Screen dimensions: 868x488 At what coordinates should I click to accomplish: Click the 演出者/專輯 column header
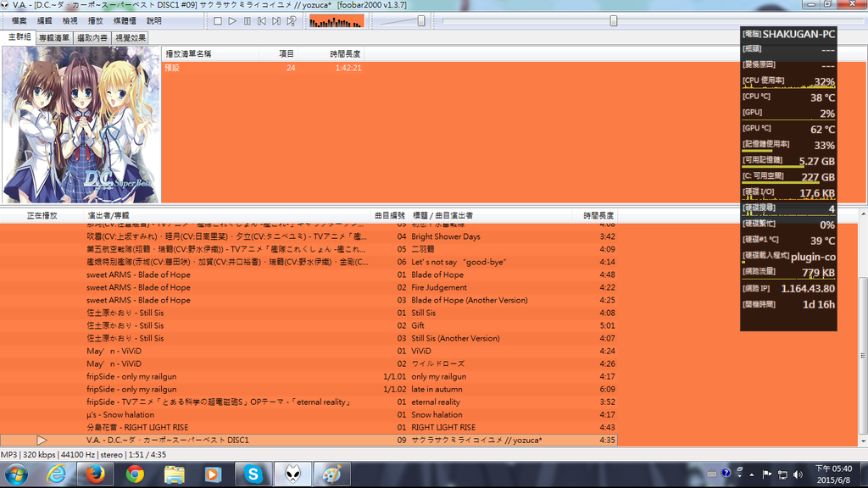coord(227,216)
